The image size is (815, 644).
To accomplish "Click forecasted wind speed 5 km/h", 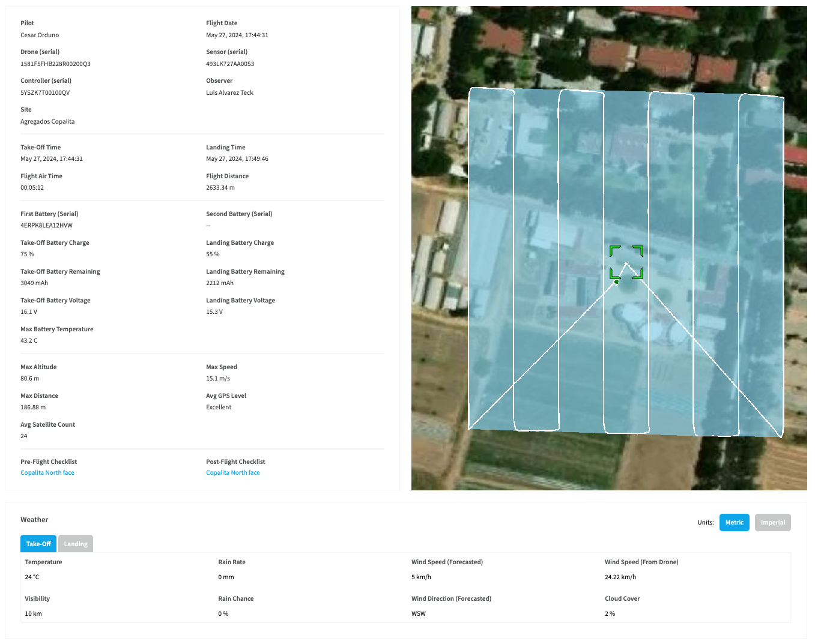I will 421,577.
